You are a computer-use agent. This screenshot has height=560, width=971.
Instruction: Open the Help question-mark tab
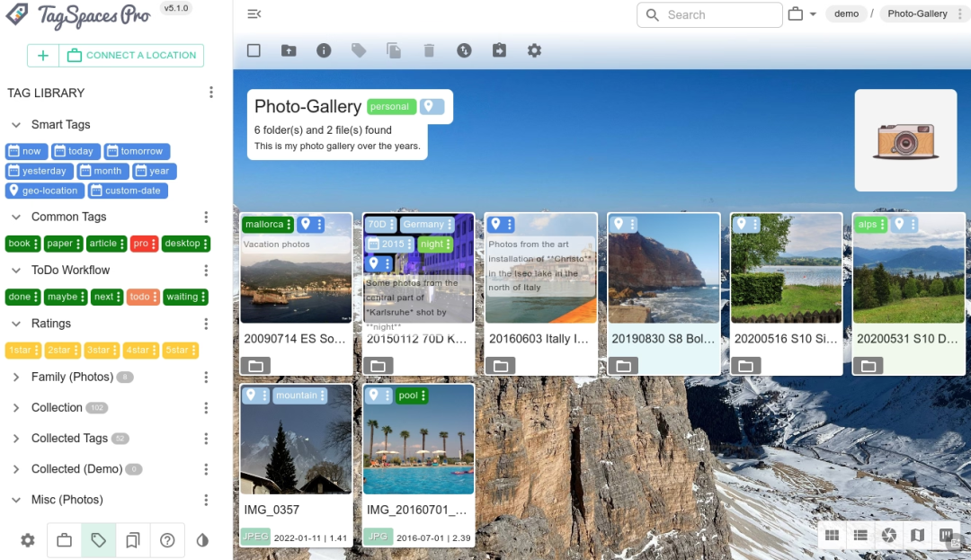pyautogui.click(x=167, y=540)
